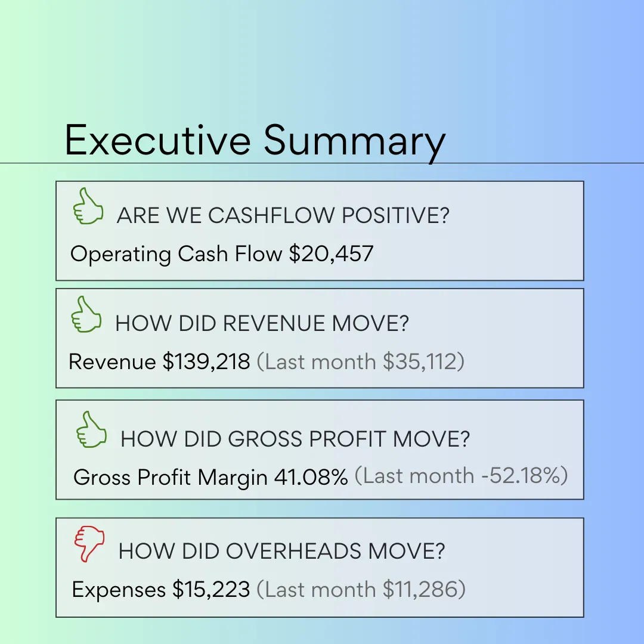Viewport: 644px width, 644px height.
Task: Click the red thumbs-down icon for overheads
Action: [x=89, y=543]
